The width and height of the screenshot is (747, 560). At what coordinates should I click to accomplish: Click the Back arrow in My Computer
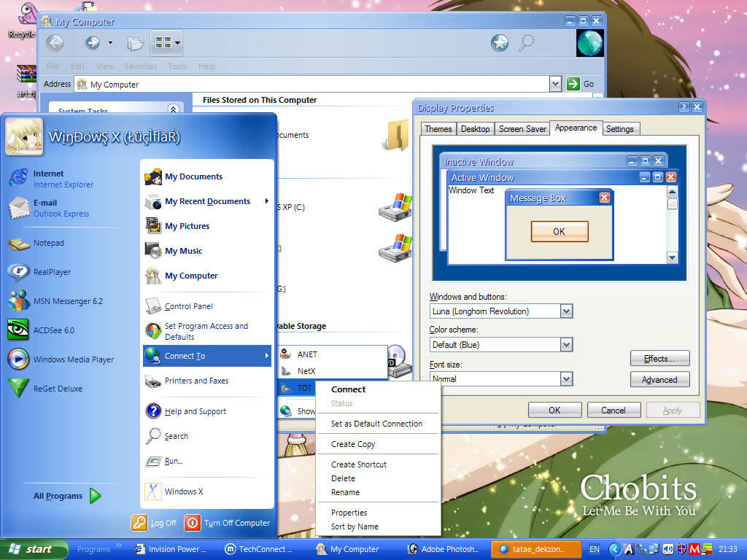tap(55, 44)
